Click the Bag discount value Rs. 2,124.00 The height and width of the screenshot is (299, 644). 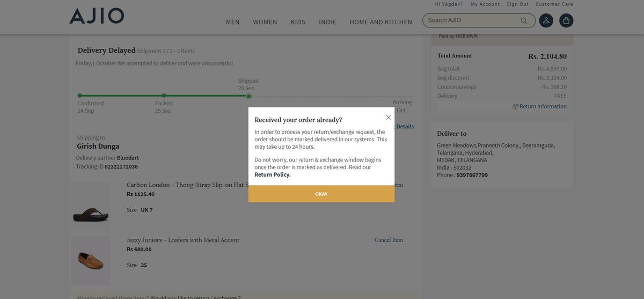click(551, 78)
